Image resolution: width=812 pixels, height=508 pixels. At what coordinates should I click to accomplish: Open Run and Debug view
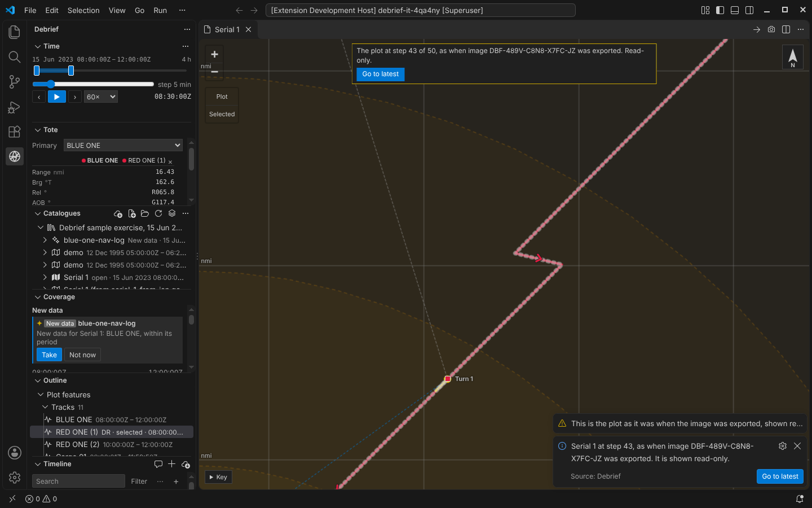(15, 107)
